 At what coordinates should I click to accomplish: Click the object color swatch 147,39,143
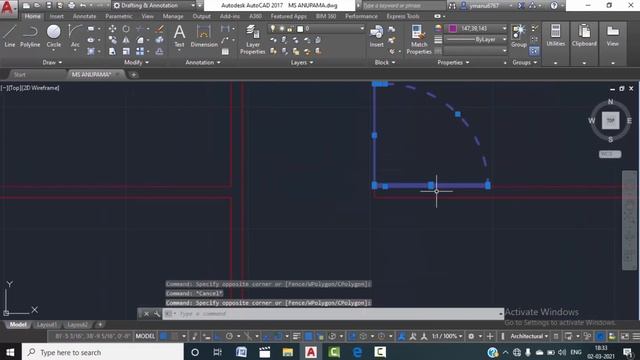coord(453,29)
